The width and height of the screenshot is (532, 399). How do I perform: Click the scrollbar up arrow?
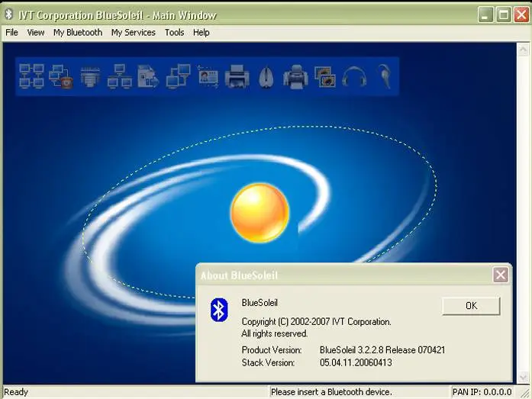[x=523, y=50]
